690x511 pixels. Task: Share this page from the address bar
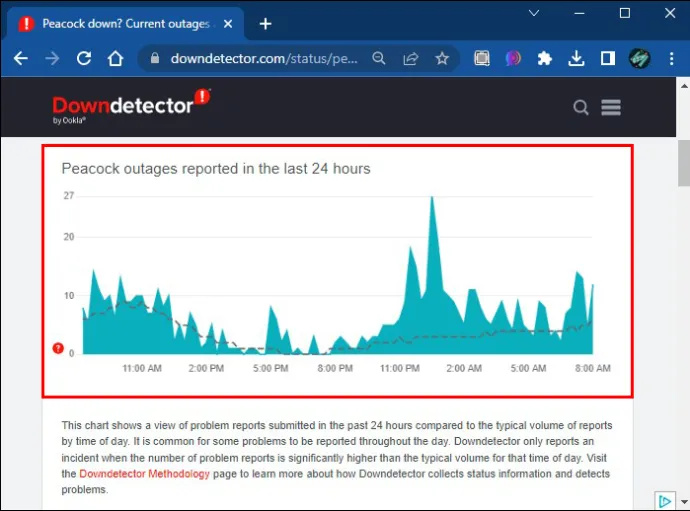[x=410, y=58]
